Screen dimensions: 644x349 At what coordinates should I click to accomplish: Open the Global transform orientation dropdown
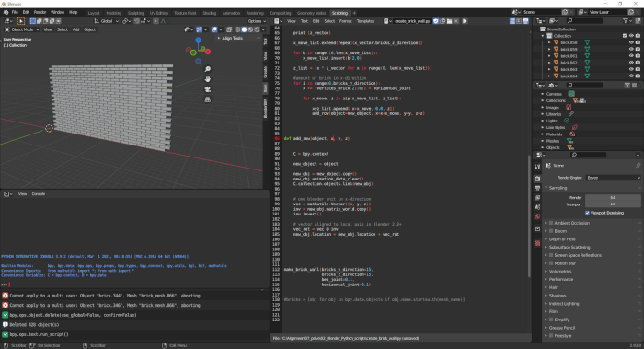coord(107,21)
